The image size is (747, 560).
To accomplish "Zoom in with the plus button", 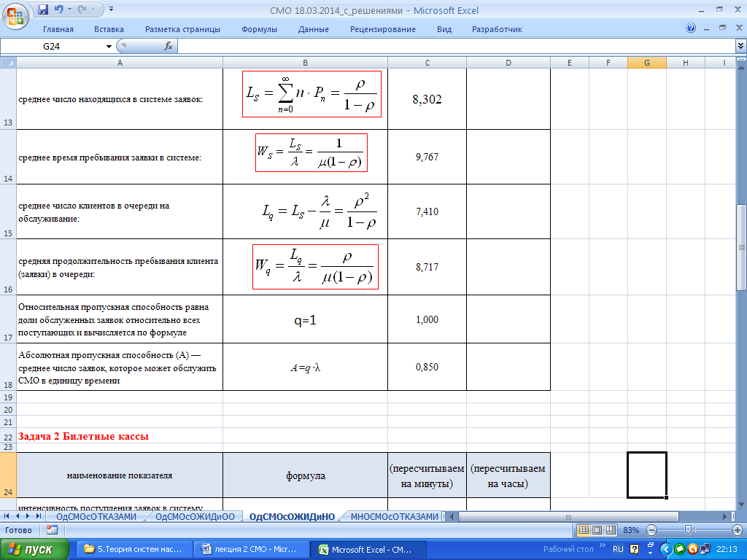I will [737, 530].
